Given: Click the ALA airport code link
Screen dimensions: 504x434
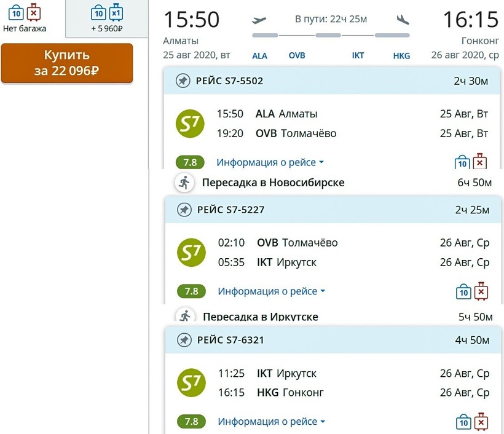Looking at the screenshot, I should [x=260, y=55].
